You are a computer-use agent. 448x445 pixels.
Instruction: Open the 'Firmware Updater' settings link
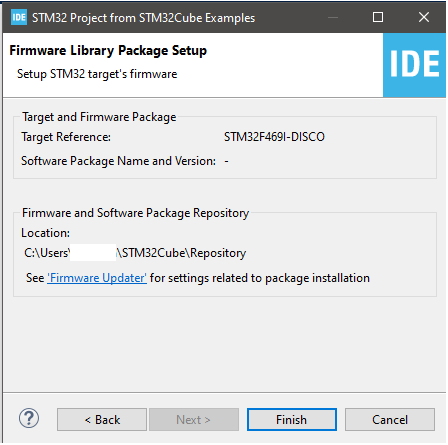[97, 278]
